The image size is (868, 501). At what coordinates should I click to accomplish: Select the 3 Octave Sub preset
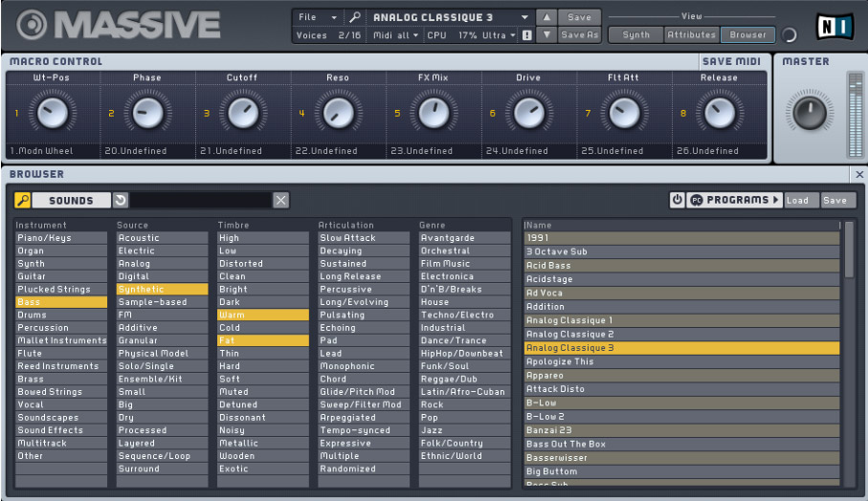point(681,251)
